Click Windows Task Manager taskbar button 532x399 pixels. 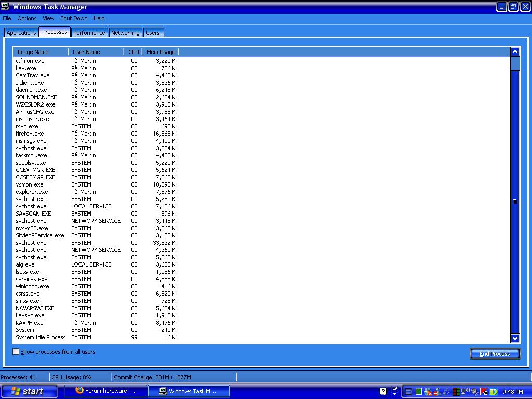click(189, 391)
